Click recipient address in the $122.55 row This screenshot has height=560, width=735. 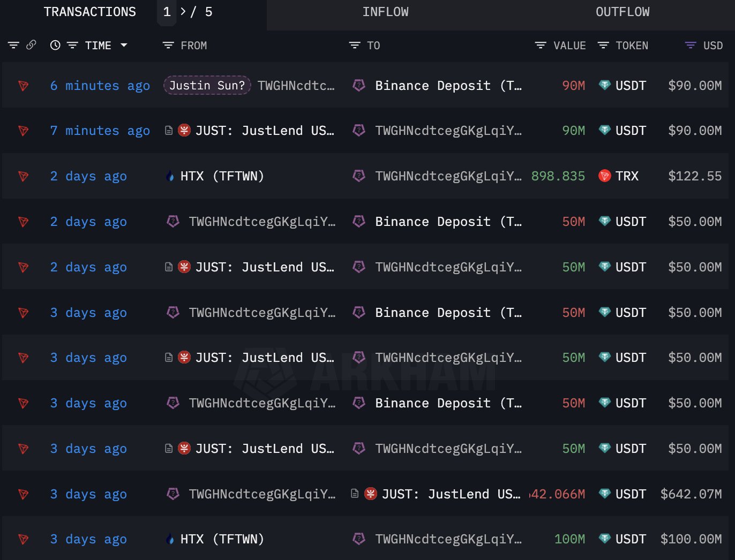pyautogui.click(x=448, y=176)
